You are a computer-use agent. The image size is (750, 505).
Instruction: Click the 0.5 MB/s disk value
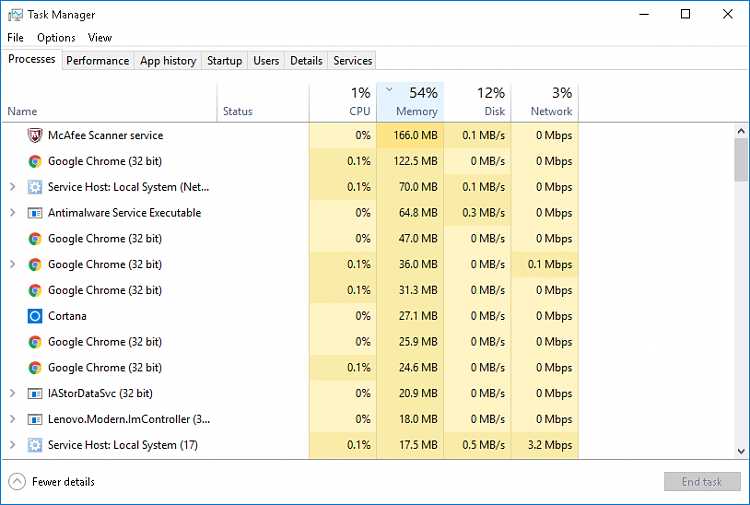point(483,445)
